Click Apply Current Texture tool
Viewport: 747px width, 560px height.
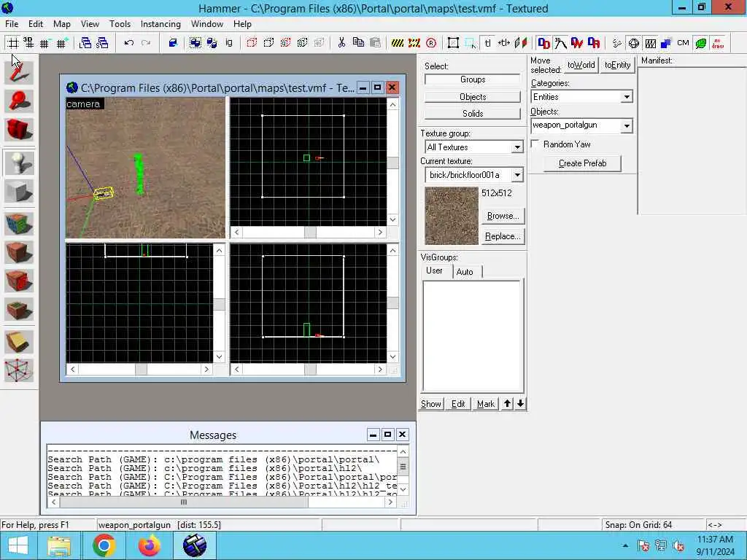(19, 252)
